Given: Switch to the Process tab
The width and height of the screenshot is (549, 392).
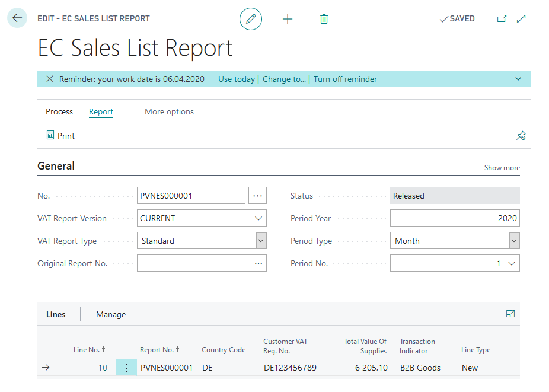Looking at the screenshot, I should pyautogui.click(x=59, y=111).
